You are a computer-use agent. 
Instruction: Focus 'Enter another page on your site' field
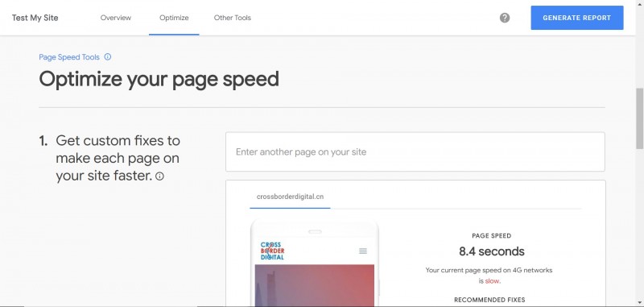[x=415, y=151]
